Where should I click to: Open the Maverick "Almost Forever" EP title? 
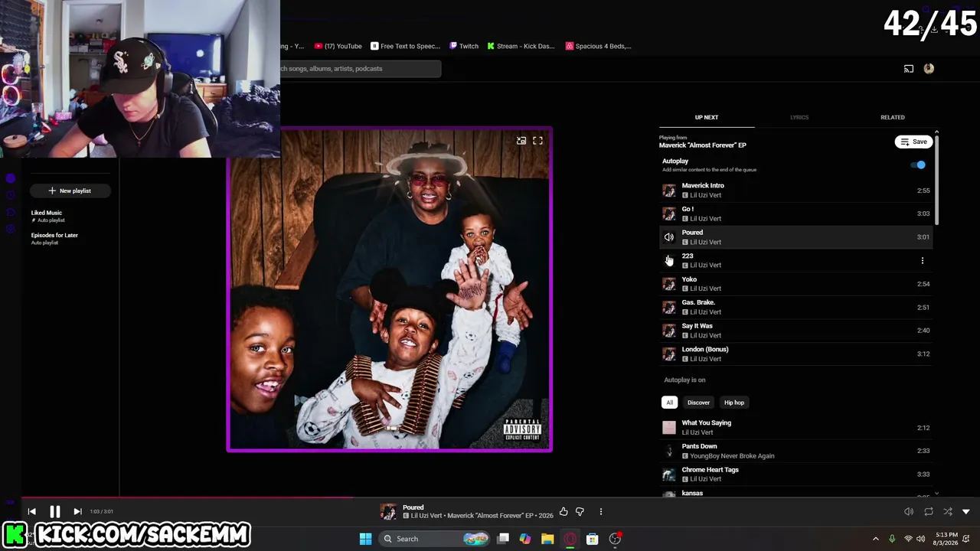point(703,145)
